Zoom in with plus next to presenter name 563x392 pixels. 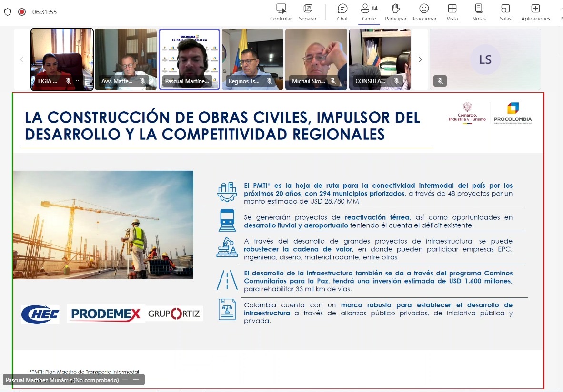(x=136, y=380)
